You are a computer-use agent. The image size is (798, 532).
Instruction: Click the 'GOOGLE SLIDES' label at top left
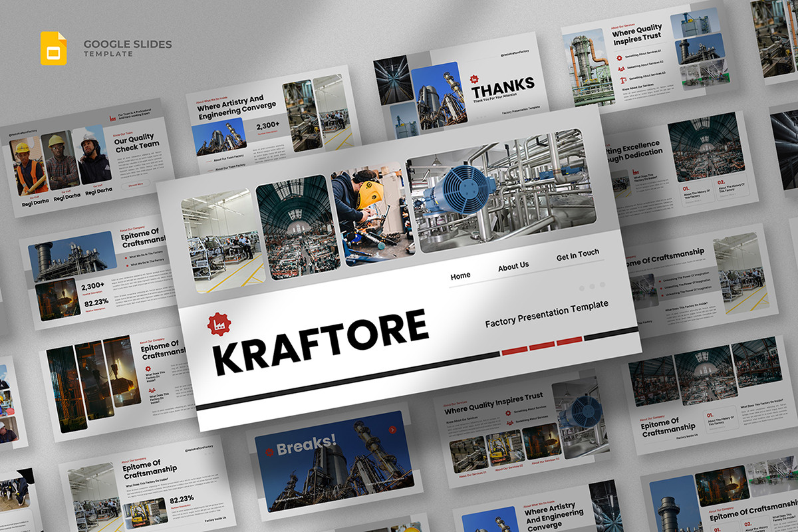[128, 45]
